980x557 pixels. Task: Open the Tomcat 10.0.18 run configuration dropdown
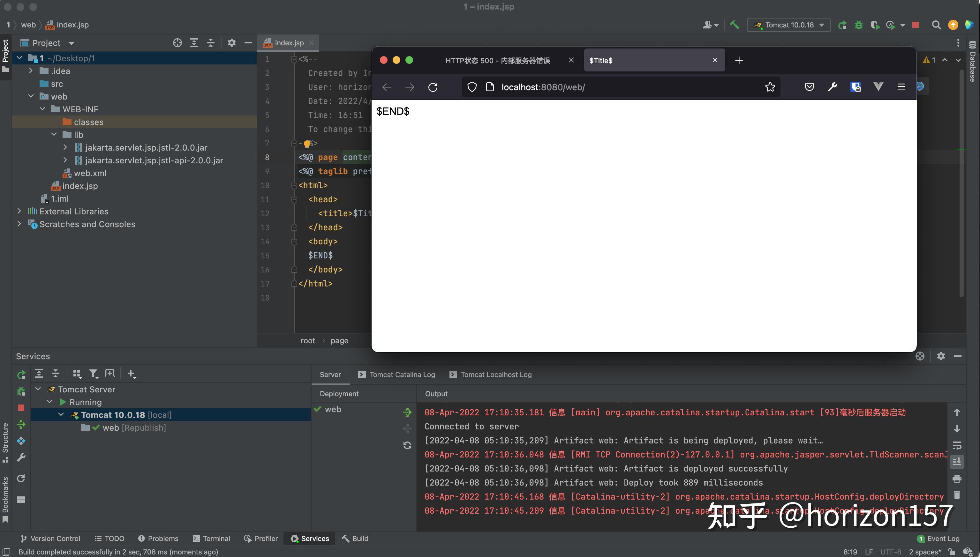(x=788, y=25)
